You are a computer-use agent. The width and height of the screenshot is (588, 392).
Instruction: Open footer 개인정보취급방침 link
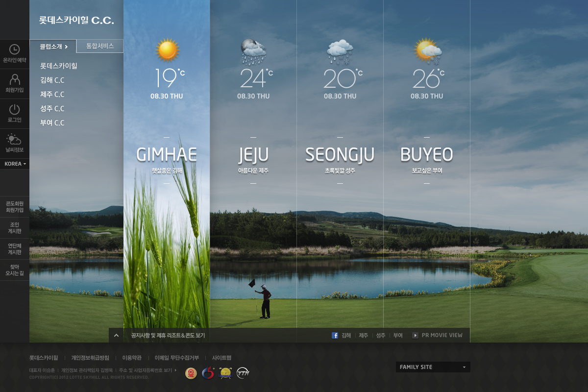[x=90, y=358]
